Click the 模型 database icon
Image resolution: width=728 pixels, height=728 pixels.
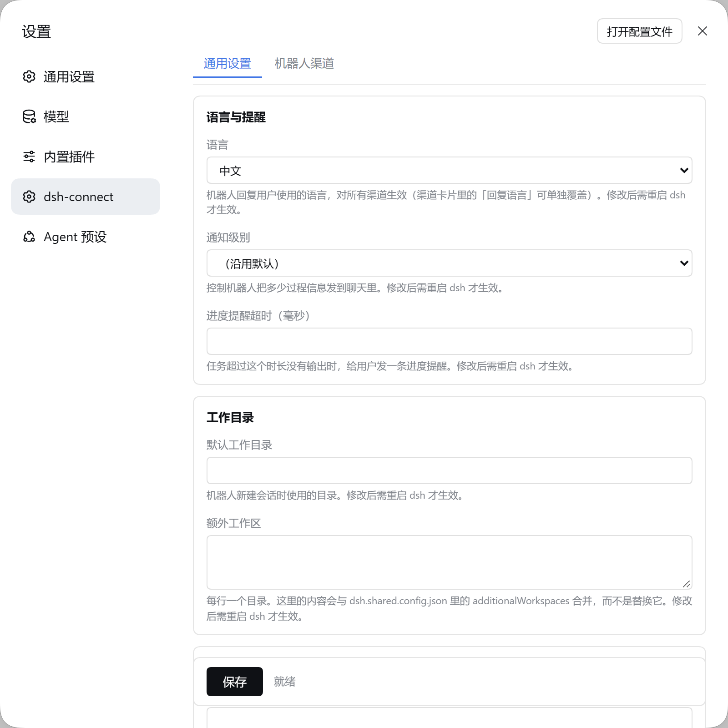point(29,116)
